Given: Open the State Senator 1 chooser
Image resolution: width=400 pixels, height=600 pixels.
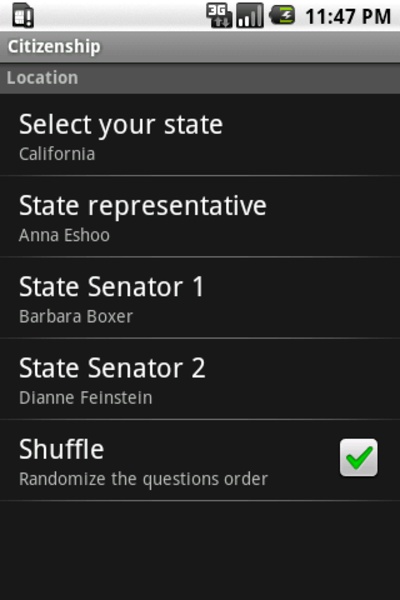Looking at the screenshot, I should [200, 298].
